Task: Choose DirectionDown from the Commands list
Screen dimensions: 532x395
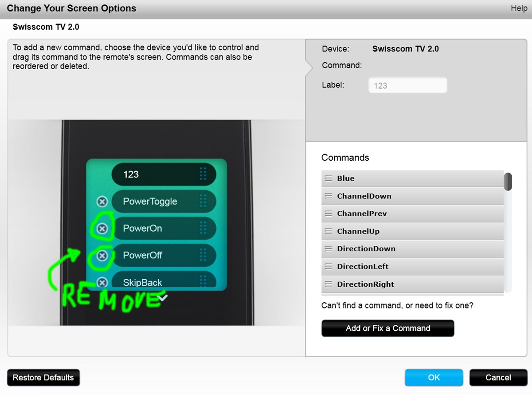Action: click(x=412, y=249)
